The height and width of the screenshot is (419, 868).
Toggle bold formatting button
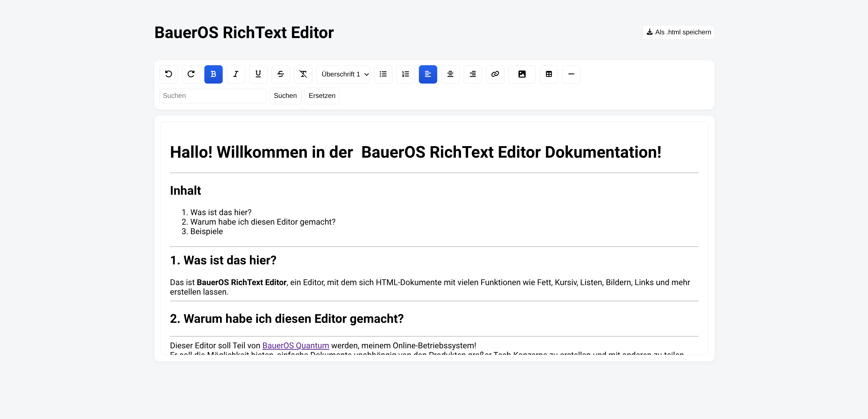(214, 74)
